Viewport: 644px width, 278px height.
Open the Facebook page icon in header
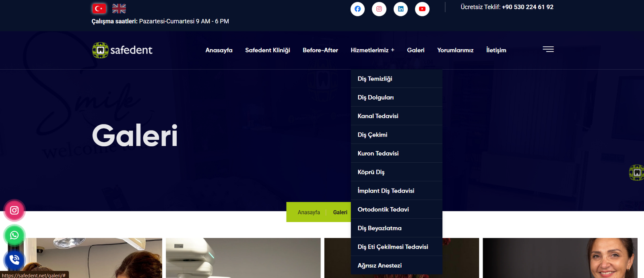pos(357,9)
